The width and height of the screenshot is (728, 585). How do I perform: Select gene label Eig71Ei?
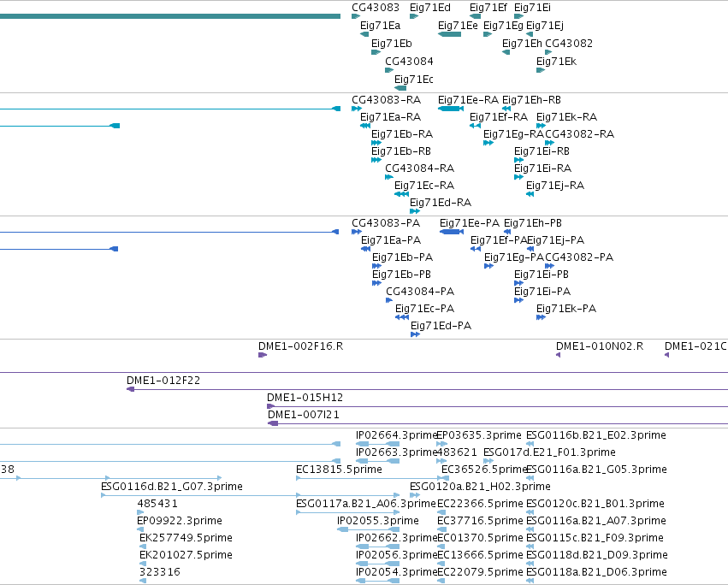[x=532, y=8]
